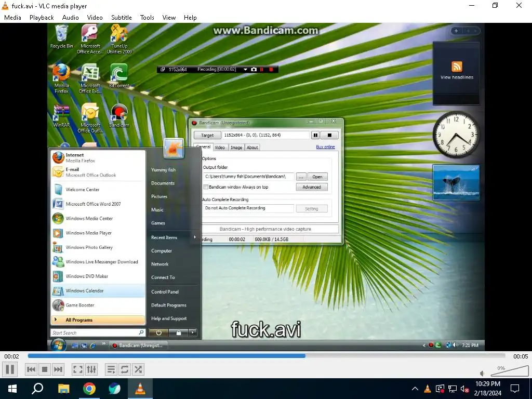Image resolution: width=532 pixels, height=399 pixels.
Task: Click Start Search field in Vista Start menu
Action: pyautogui.click(x=98, y=333)
